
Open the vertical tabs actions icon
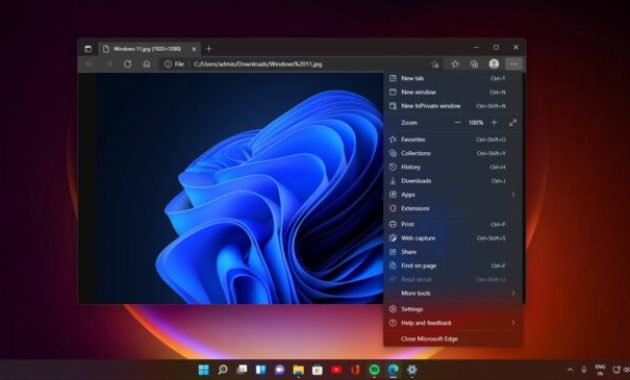click(x=88, y=49)
